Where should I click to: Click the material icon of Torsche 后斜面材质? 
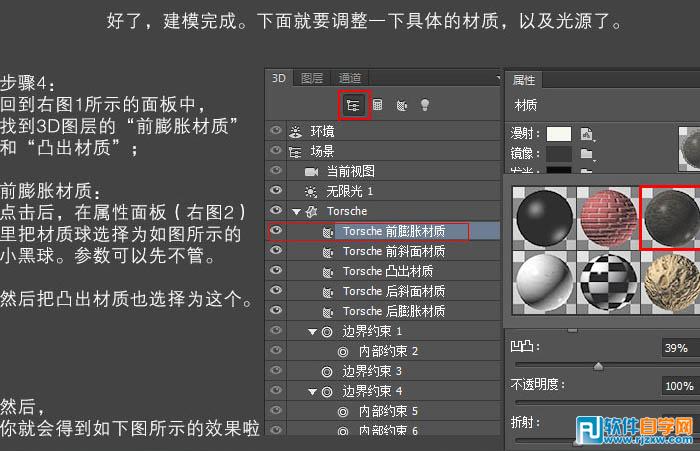(328, 292)
